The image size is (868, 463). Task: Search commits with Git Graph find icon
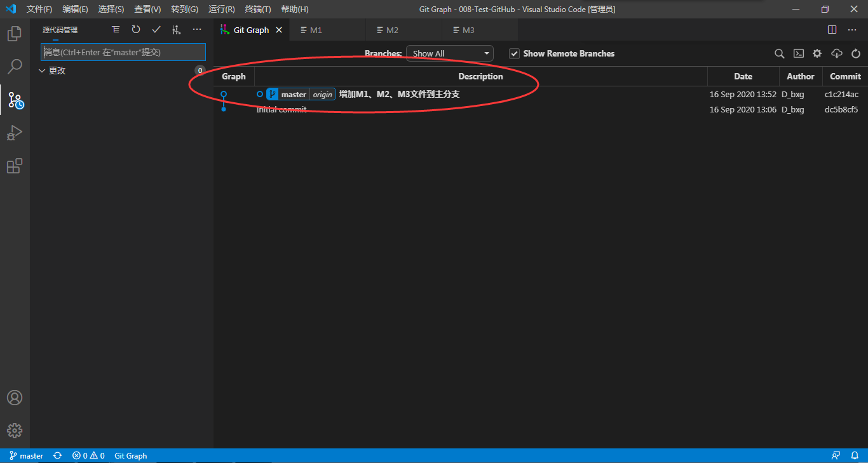[780, 53]
